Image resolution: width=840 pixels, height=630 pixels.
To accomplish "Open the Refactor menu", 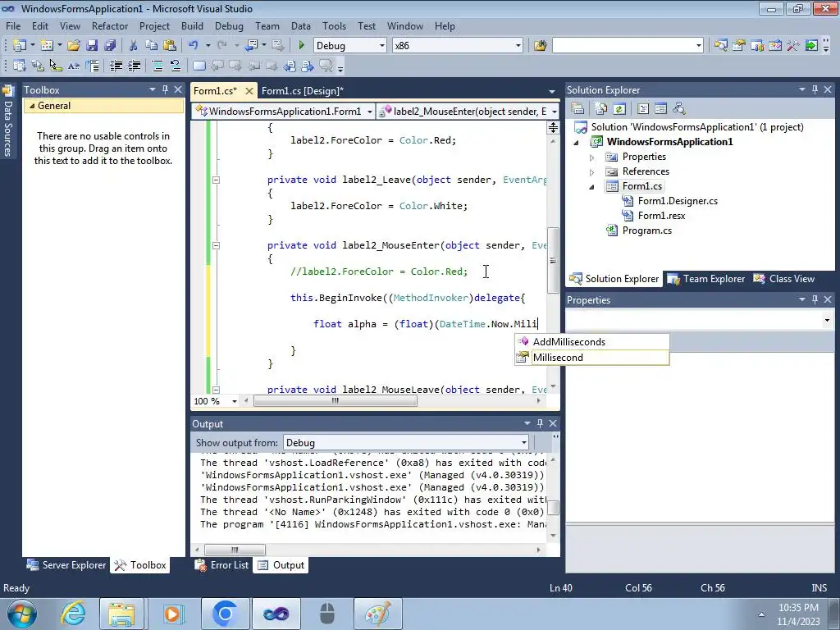I will click(110, 25).
